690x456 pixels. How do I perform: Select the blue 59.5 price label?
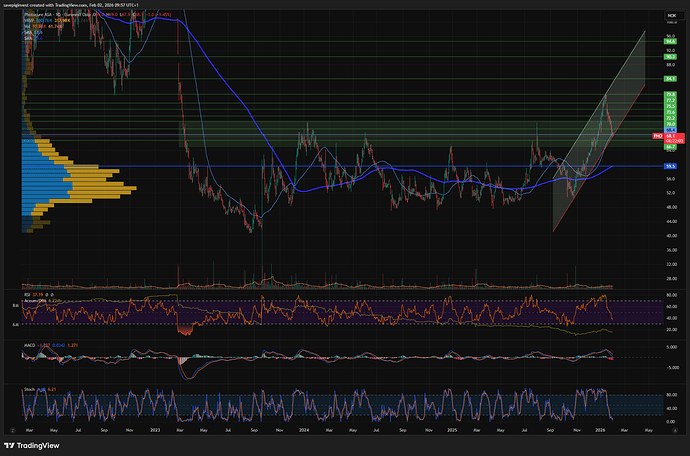672,165
